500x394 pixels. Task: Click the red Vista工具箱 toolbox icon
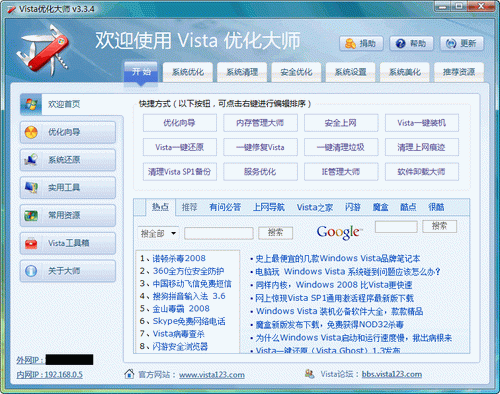[x=31, y=243]
